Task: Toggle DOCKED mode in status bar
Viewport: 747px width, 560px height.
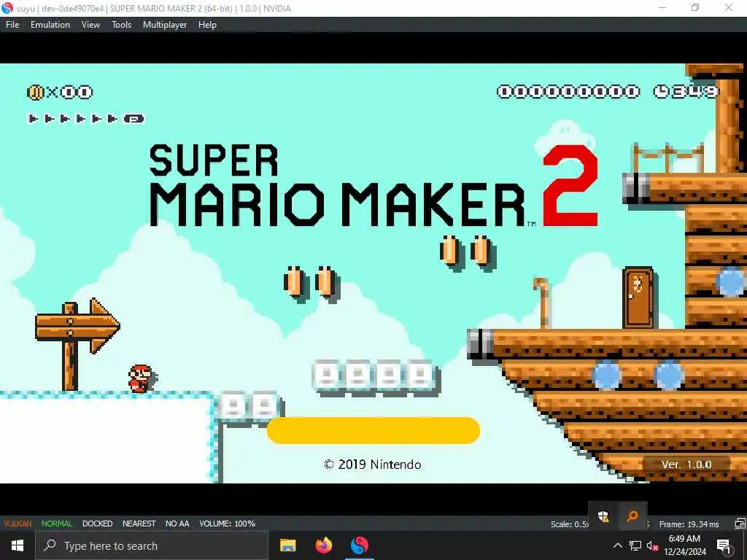Action: (97, 524)
